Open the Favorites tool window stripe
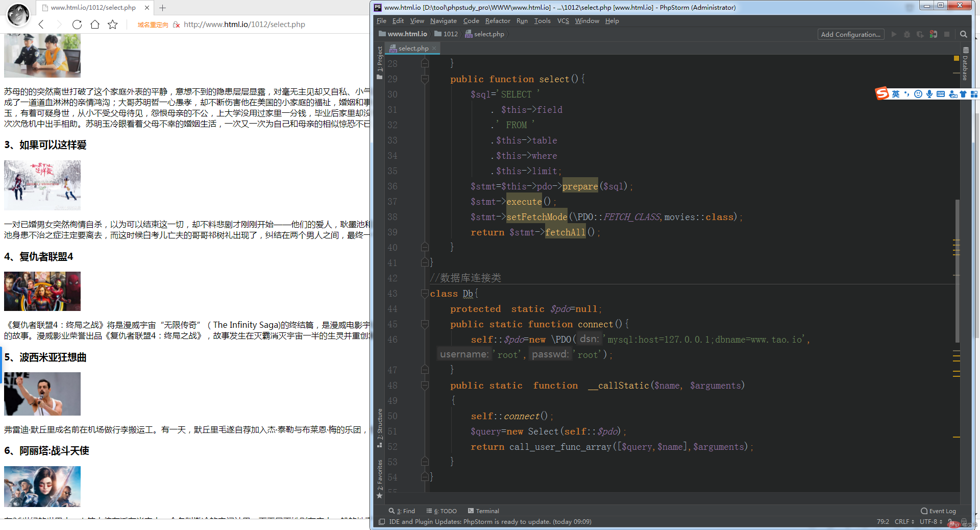 click(380, 478)
